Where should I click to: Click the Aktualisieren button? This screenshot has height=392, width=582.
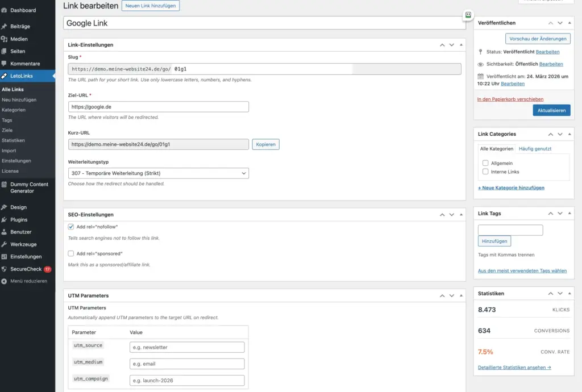pyautogui.click(x=551, y=110)
